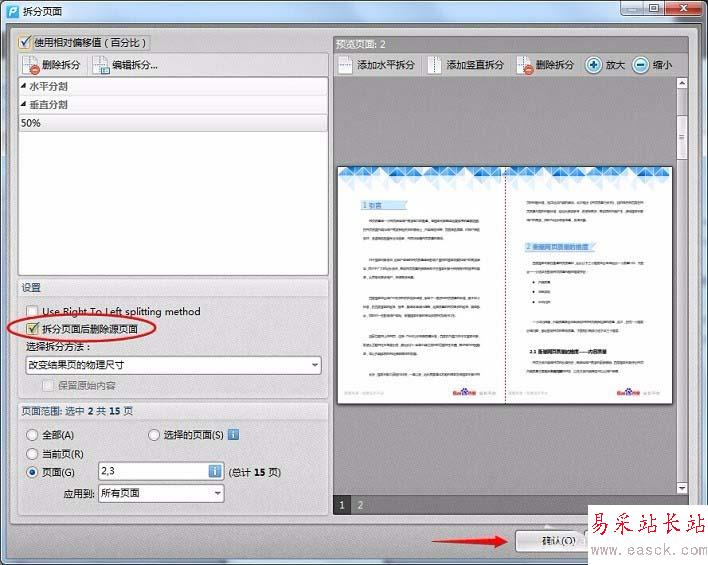708x565 pixels.
Task: Switch to preview page tab 2
Action: [360, 505]
